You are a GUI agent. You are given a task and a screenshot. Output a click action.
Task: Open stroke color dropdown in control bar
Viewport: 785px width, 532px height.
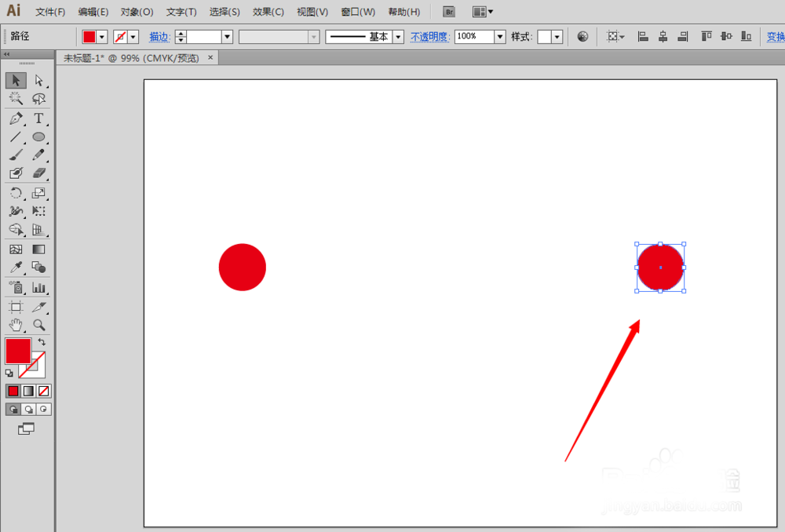[133, 37]
